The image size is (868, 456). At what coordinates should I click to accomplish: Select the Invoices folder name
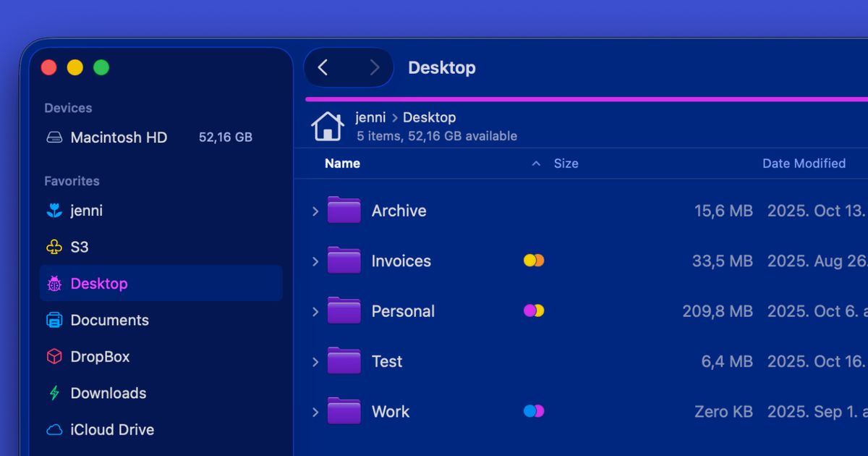pos(401,261)
